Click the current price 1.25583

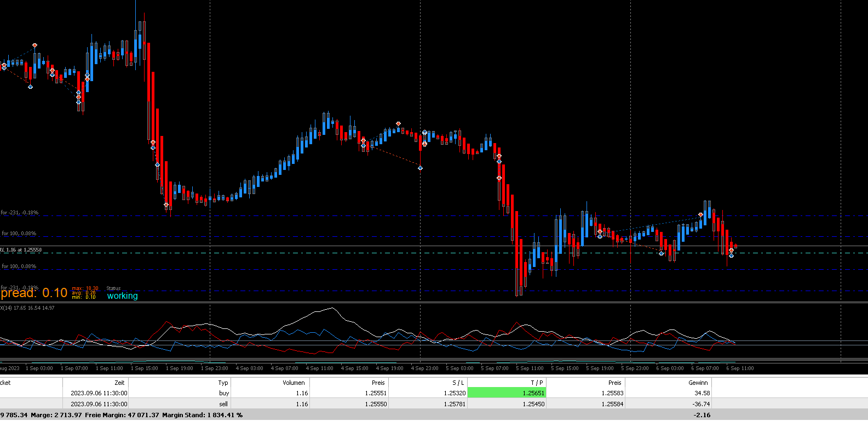click(612, 393)
